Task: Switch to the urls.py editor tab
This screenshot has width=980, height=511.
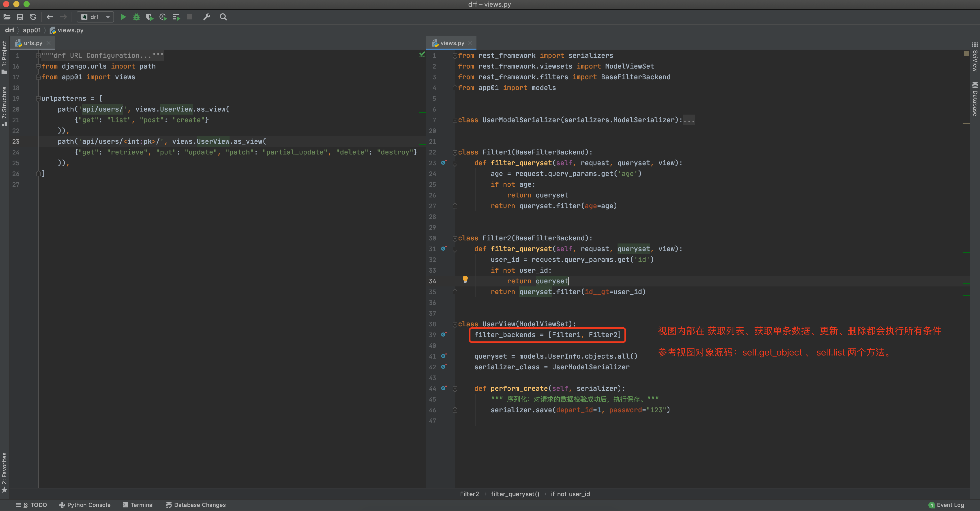Action: (32, 43)
